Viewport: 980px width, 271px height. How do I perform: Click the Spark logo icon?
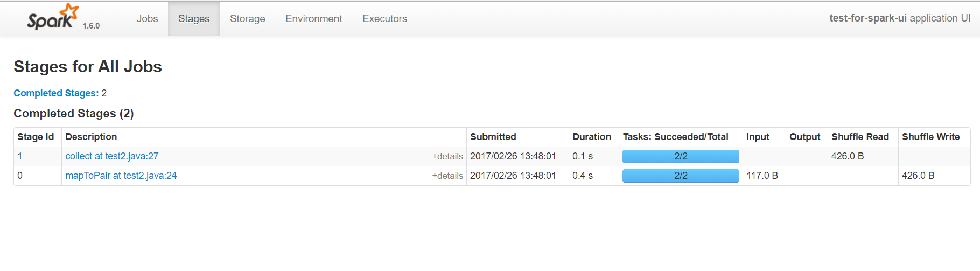pyautogui.click(x=52, y=17)
